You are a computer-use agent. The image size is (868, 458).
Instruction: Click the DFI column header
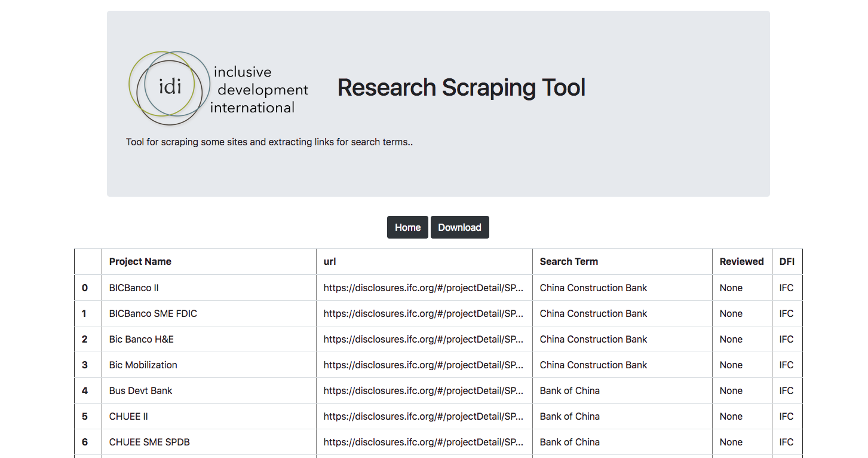click(787, 261)
